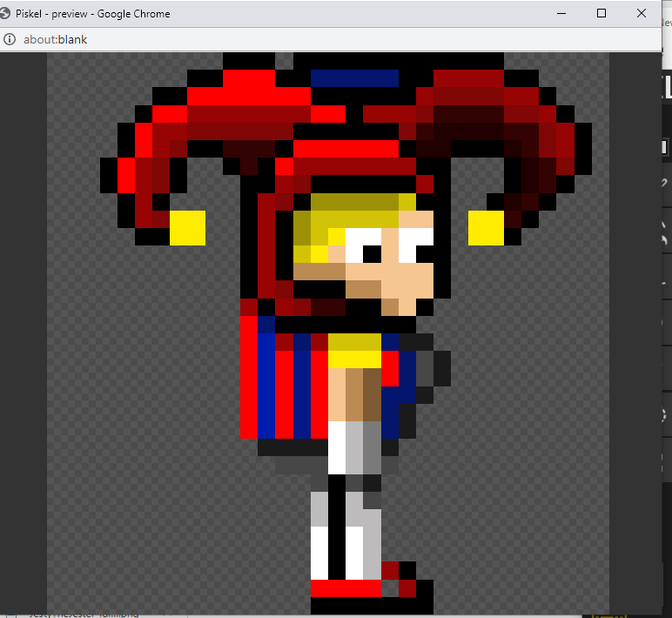The image size is (672, 618).
Task: Click the jester's black eye pupil
Action: click(372, 253)
